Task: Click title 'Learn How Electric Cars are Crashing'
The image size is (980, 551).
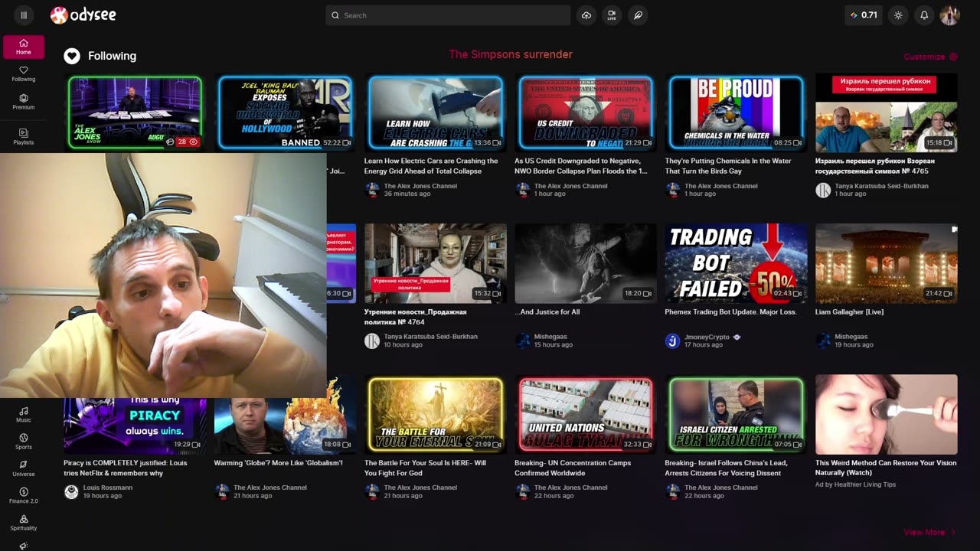Action: [x=431, y=166]
